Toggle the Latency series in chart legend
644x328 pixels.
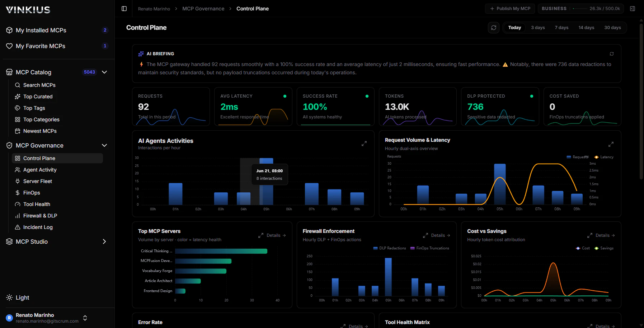click(604, 157)
